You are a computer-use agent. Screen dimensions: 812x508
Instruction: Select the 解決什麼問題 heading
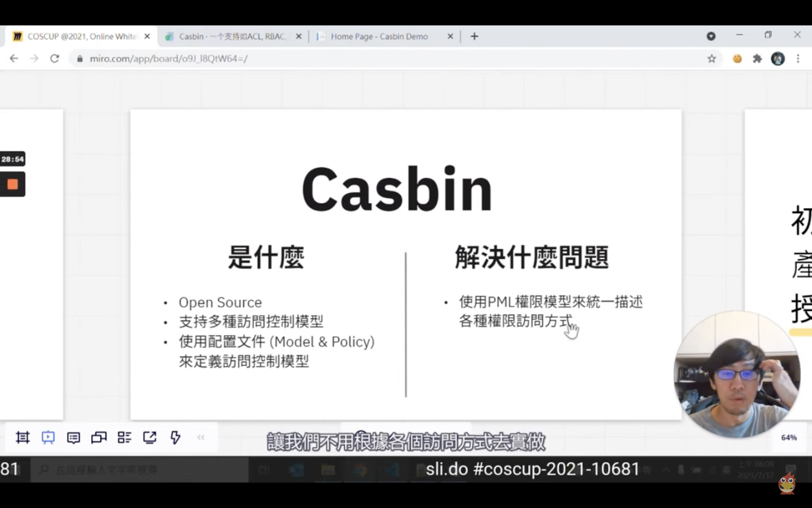point(532,257)
